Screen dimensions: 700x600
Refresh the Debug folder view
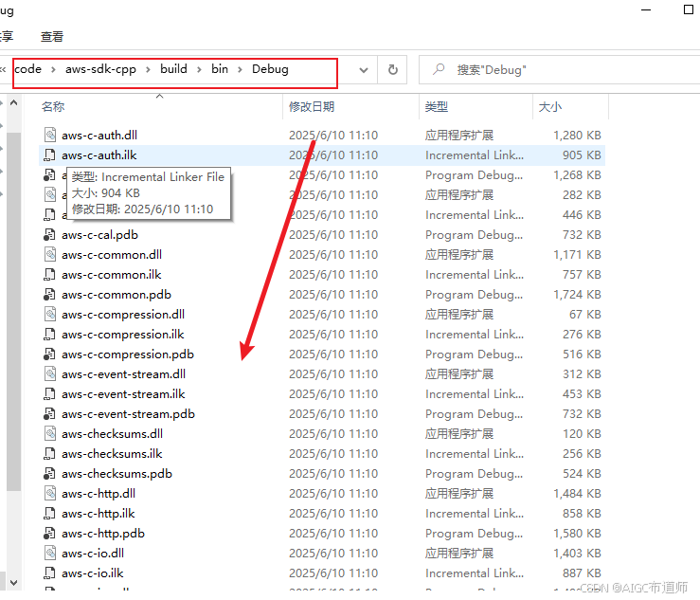(392, 70)
